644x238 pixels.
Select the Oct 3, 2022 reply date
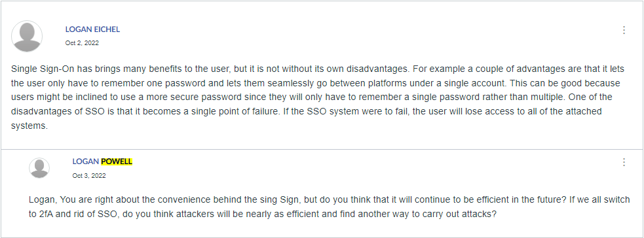coord(89,175)
